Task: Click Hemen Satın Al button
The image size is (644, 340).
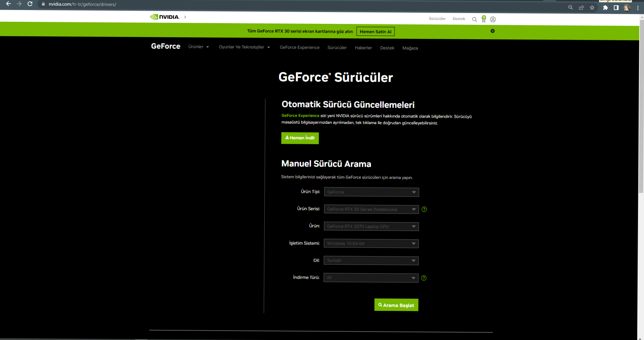Action: pos(376,32)
